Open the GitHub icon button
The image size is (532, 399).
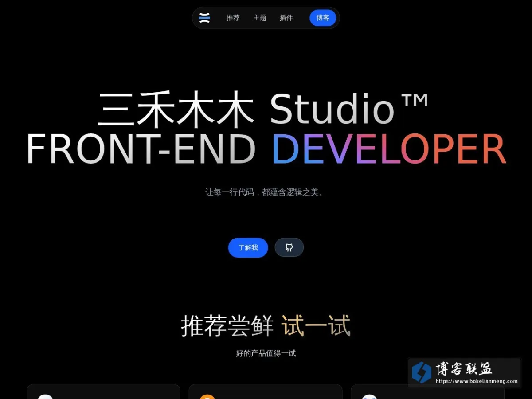coord(289,247)
